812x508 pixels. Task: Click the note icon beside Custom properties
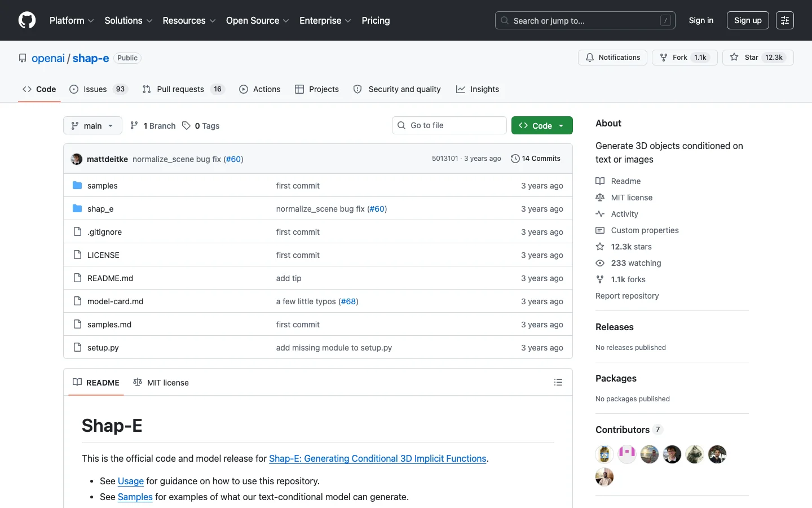tap(600, 230)
